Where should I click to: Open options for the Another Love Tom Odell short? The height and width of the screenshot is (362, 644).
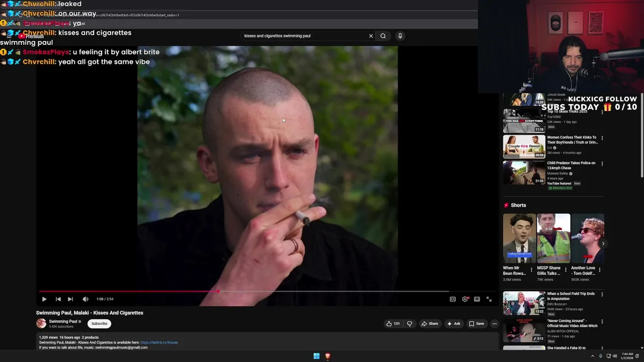coord(599,270)
